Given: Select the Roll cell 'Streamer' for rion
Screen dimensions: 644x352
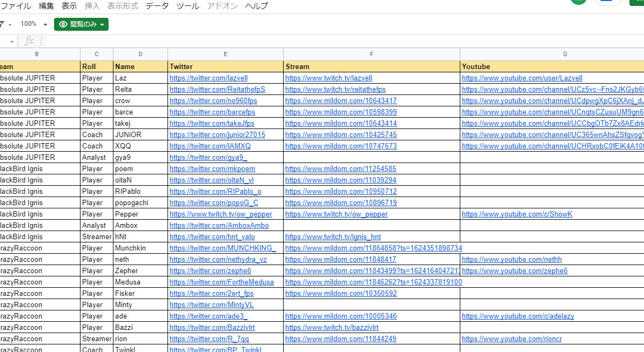Looking at the screenshot, I should (97, 339).
